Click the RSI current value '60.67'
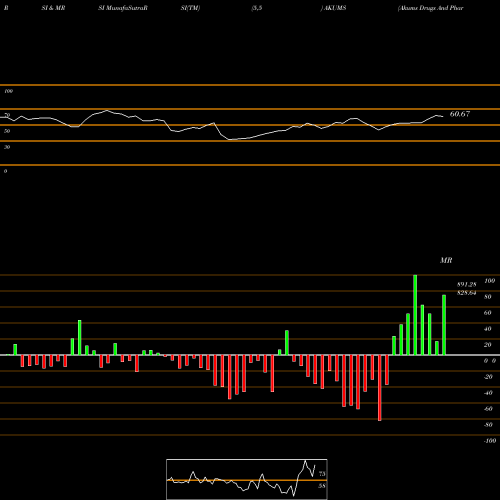 [x=460, y=114]
